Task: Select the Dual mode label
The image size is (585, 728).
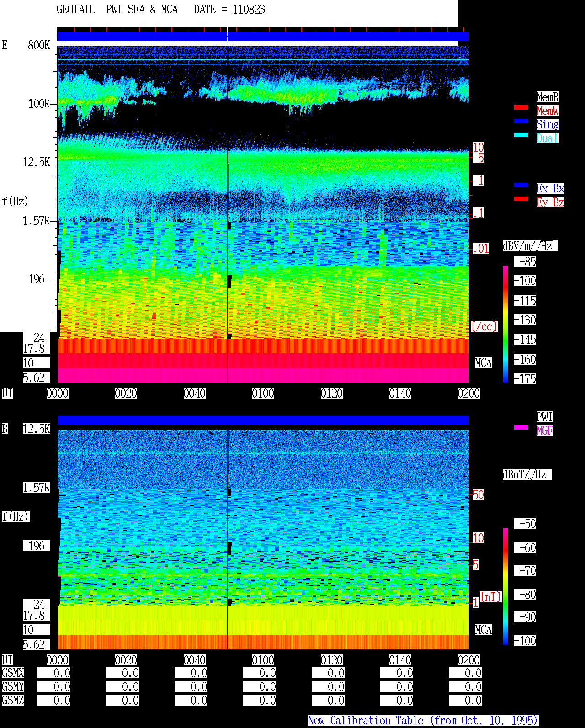Action: pyautogui.click(x=548, y=138)
